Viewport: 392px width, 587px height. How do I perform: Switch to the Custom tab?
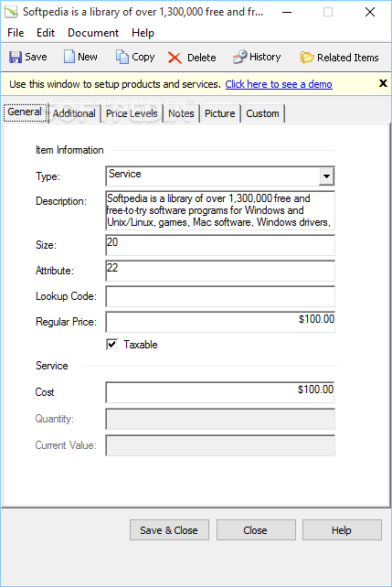tap(262, 113)
